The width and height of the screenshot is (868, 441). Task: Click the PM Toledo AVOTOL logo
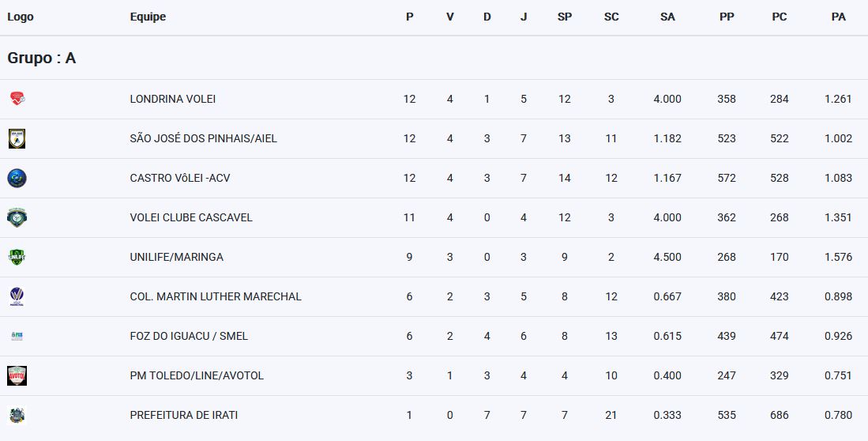click(17, 375)
